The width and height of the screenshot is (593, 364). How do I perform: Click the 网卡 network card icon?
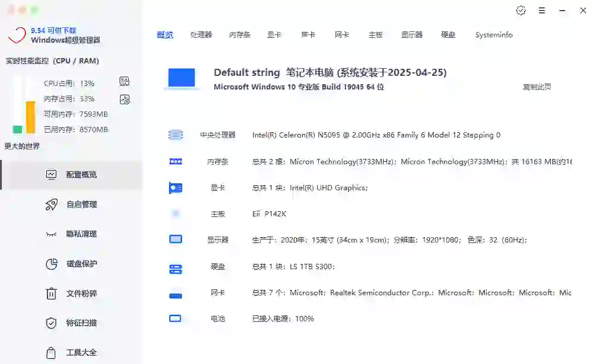[176, 296]
